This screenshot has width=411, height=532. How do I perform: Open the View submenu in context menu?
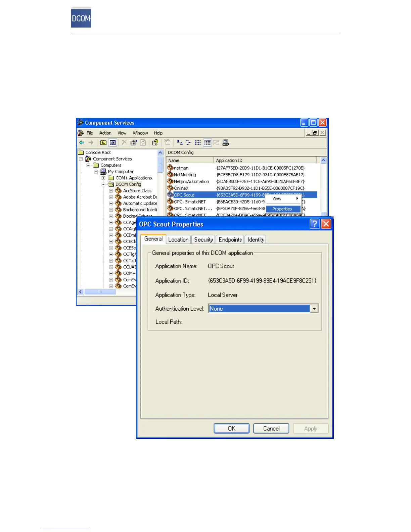(283, 198)
